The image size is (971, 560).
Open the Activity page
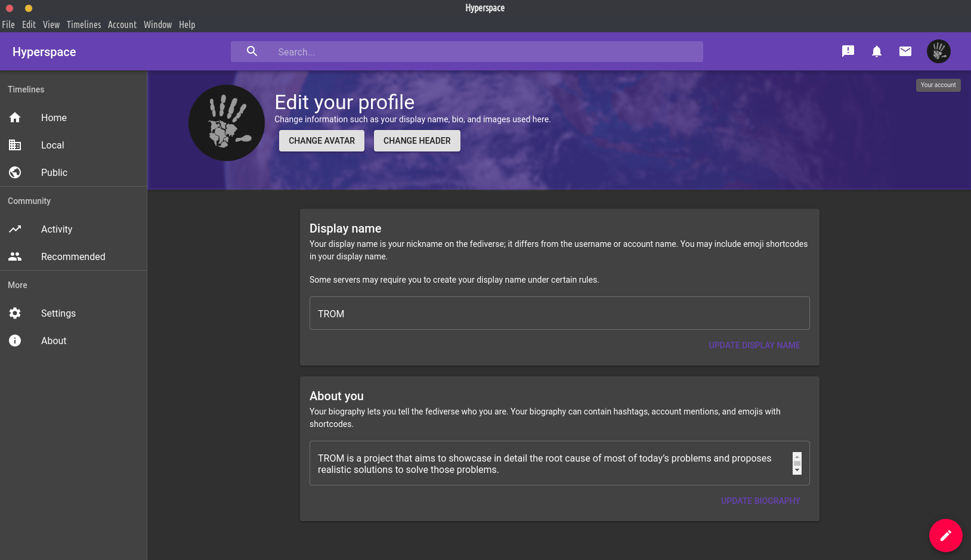coord(56,229)
